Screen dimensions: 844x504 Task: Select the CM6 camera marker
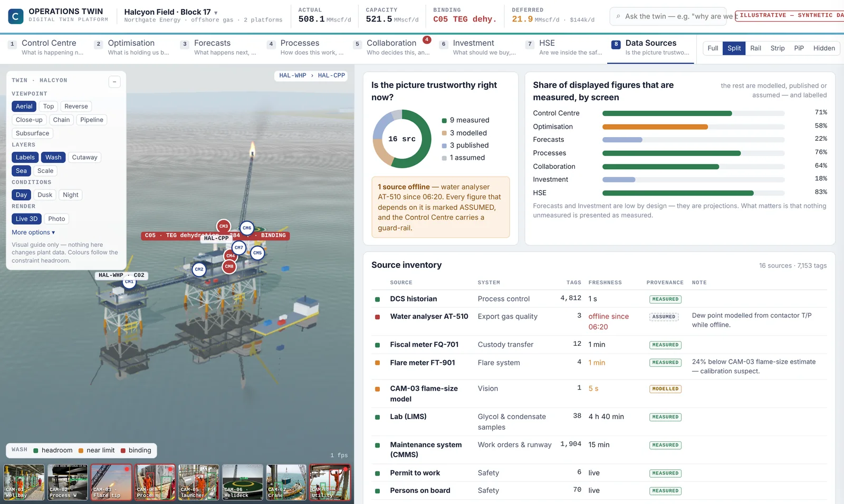point(247,228)
